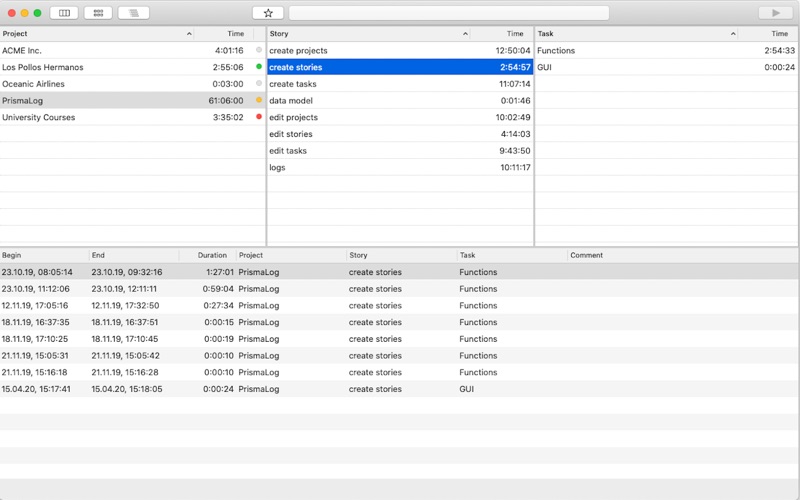Select the ACME Inc. project
The width and height of the screenshot is (800, 500).
click(x=133, y=51)
